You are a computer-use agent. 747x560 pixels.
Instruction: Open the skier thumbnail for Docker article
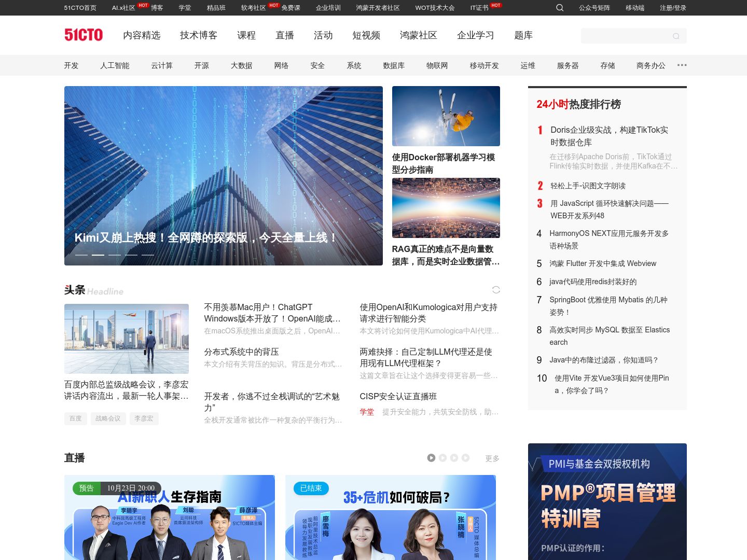click(x=446, y=116)
